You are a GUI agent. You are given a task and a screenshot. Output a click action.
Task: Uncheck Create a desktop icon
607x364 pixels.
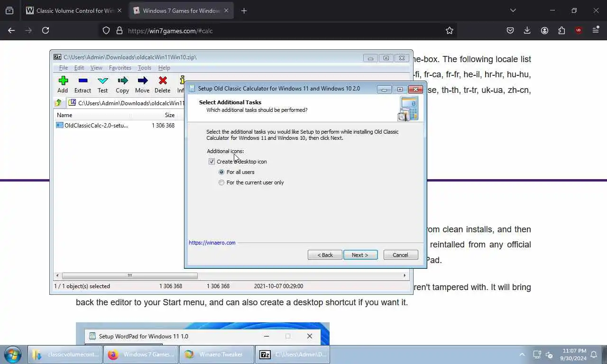[x=212, y=162]
